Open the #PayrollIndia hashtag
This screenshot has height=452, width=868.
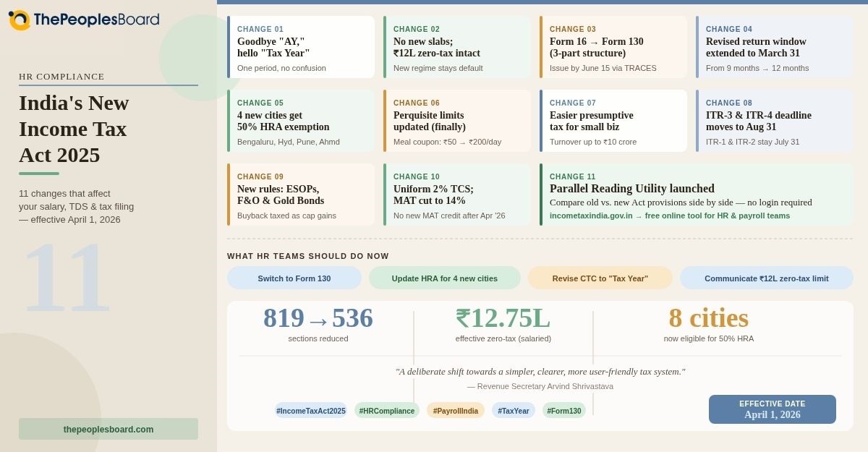pos(456,411)
